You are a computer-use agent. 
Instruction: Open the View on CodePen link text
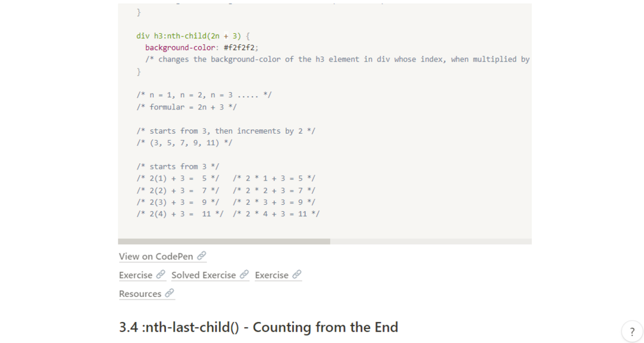coord(156,257)
